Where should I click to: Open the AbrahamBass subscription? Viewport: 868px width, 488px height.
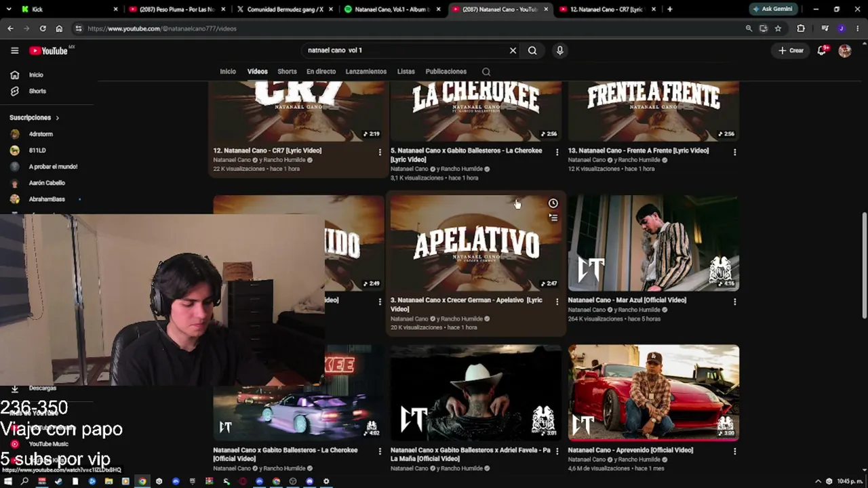47,199
